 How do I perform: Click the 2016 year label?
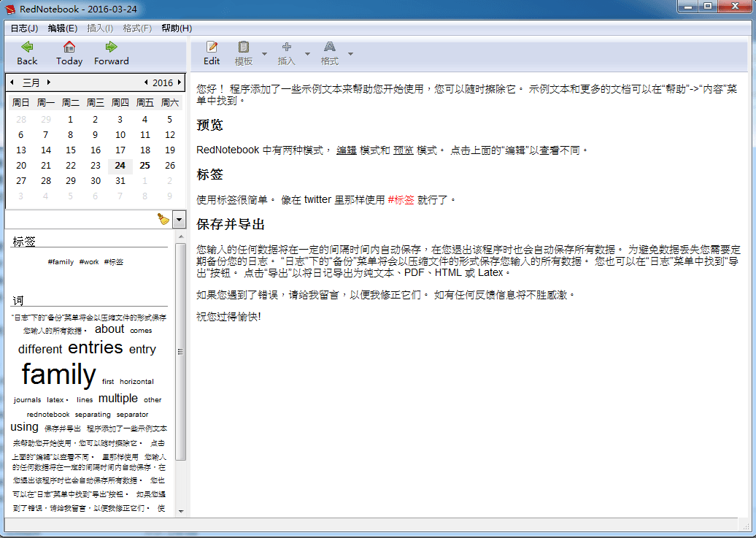click(x=163, y=83)
